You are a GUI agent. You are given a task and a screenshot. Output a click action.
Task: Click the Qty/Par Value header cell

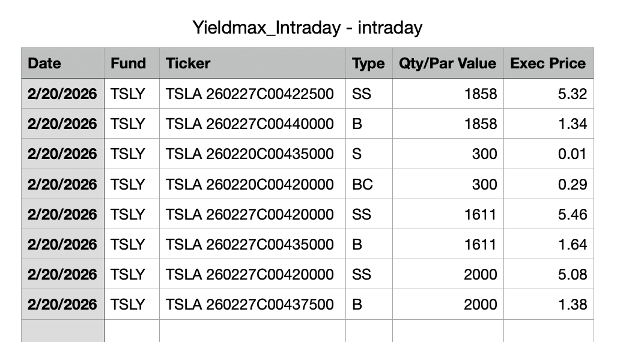point(448,63)
